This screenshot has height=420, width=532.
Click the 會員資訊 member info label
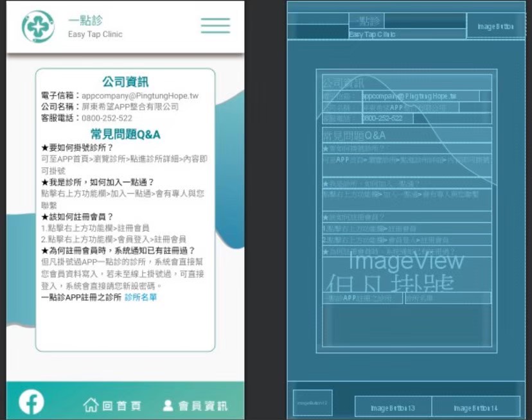202,406
